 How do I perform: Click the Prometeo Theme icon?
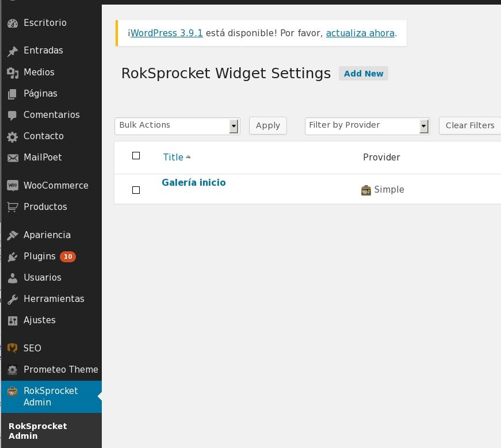13,370
